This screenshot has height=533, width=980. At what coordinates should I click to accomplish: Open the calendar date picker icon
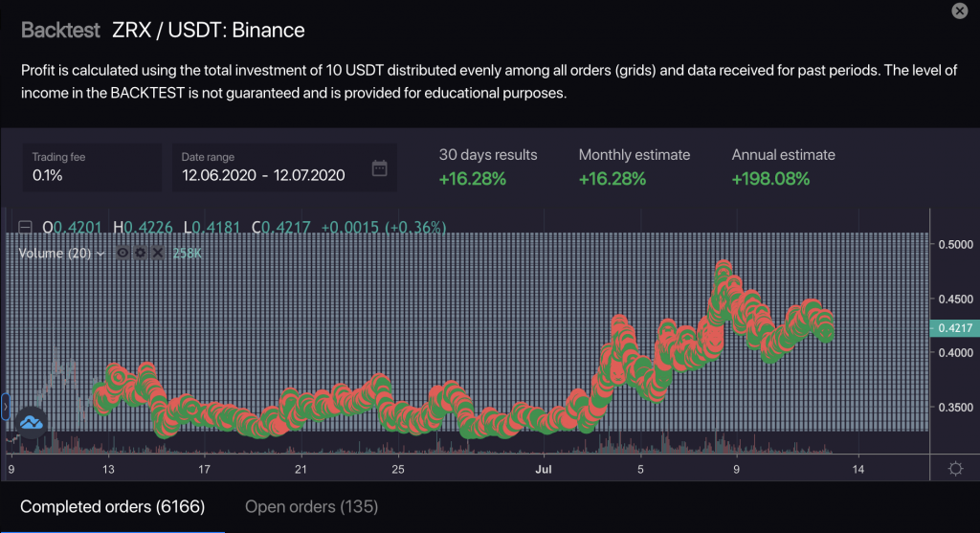point(379,168)
